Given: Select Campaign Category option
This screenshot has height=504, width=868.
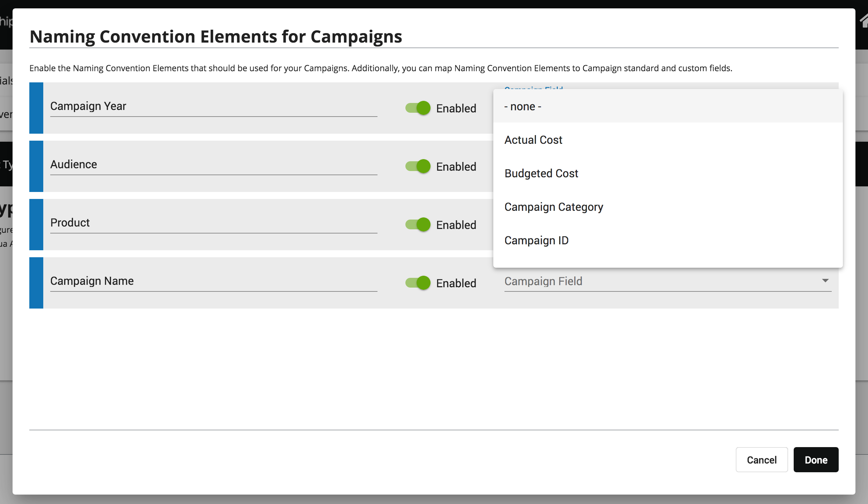Looking at the screenshot, I should coord(554,207).
